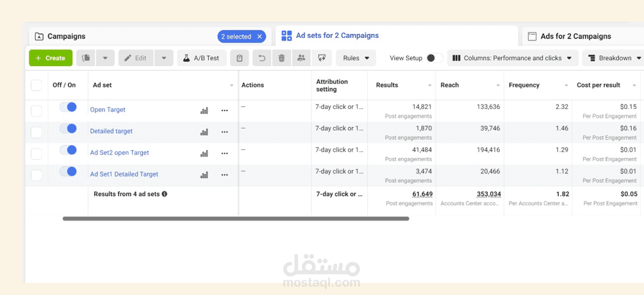Click the delete trash can icon

point(281,58)
